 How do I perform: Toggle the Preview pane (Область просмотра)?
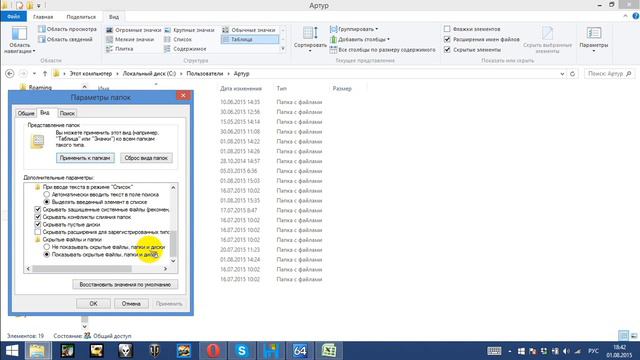point(67,29)
